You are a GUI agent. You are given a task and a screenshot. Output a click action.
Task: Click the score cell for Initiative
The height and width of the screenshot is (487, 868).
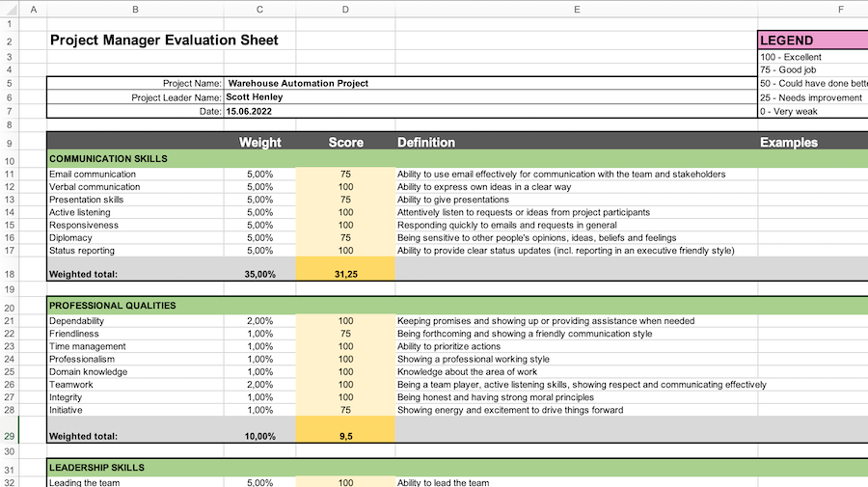[x=345, y=410]
